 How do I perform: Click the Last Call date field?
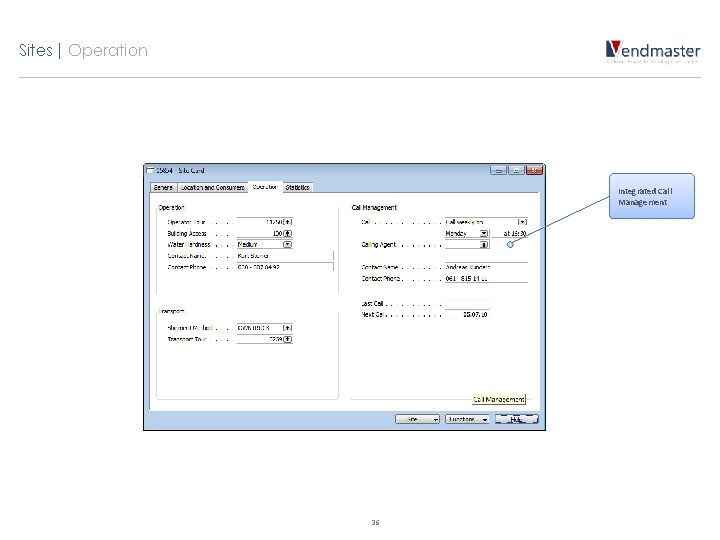click(x=467, y=303)
